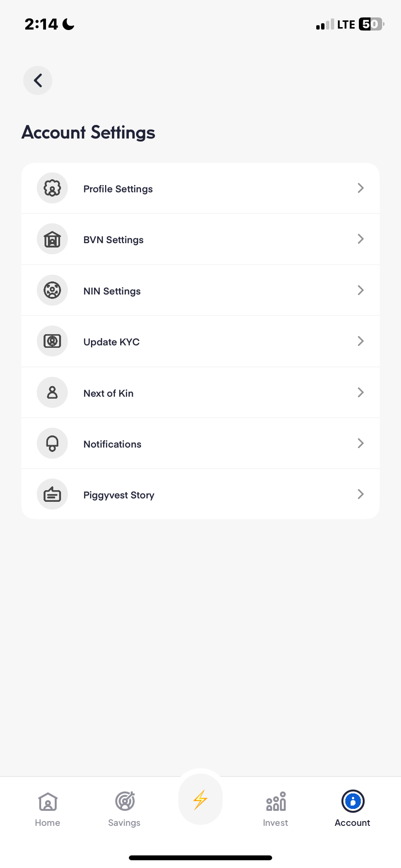Viewport: 401px width, 868px height.
Task: Go to the Invest tab
Action: 276,809
